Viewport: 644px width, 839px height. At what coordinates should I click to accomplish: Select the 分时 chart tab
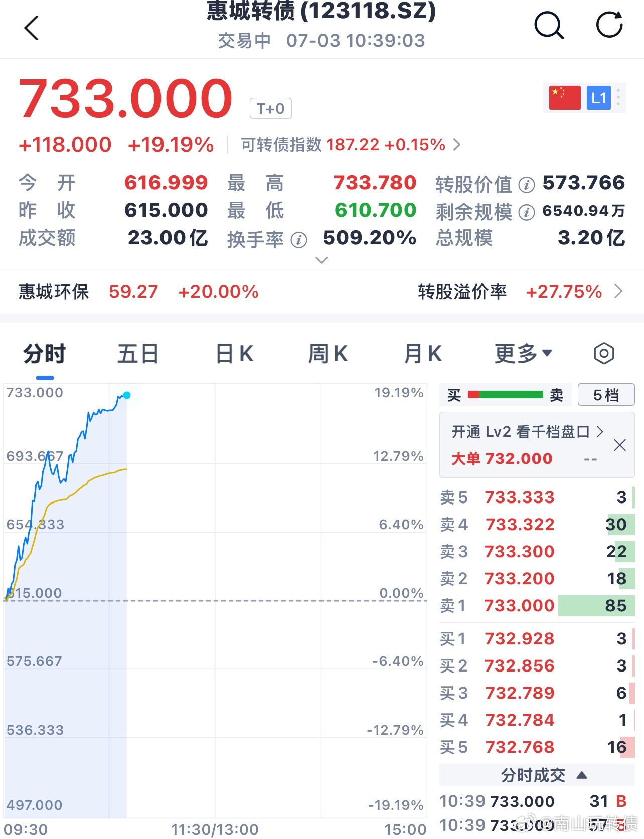tap(45, 354)
